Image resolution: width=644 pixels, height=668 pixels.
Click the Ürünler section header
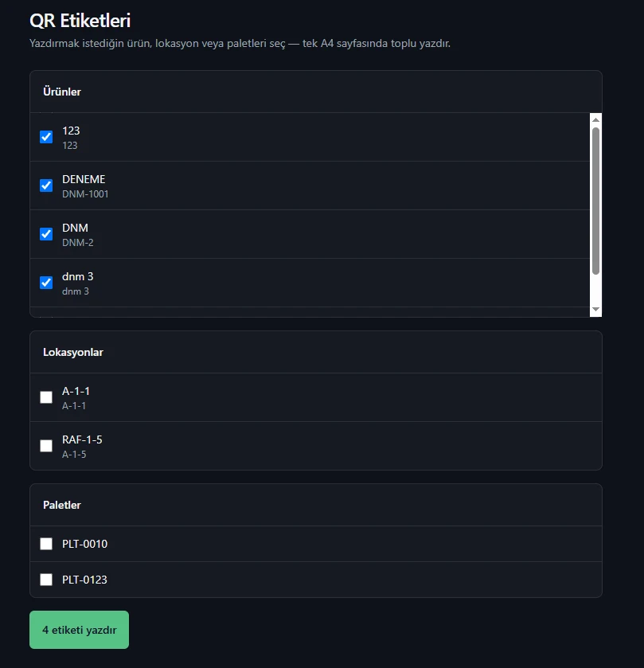pyautogui.click(x=62, y=92)
